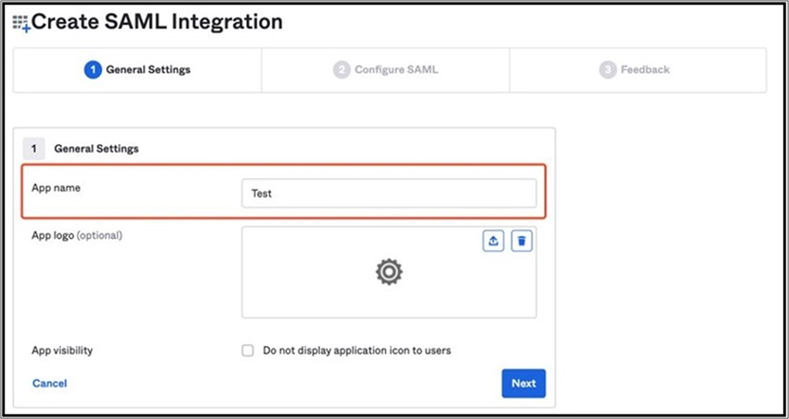The image size is (789, 419).
Task: Select the step 1 circle badge
Action: click(93, 70)
